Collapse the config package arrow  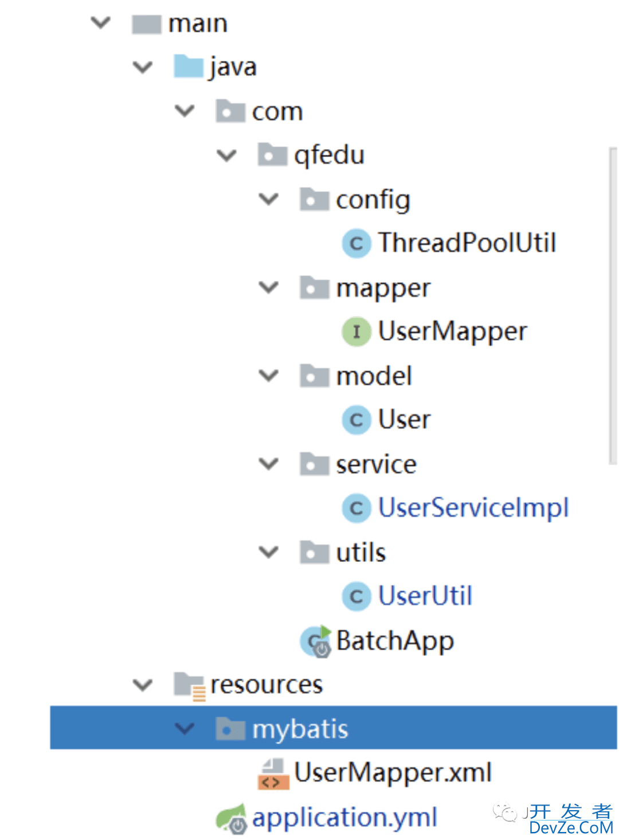pyautogui.click(x=268, y=200)
